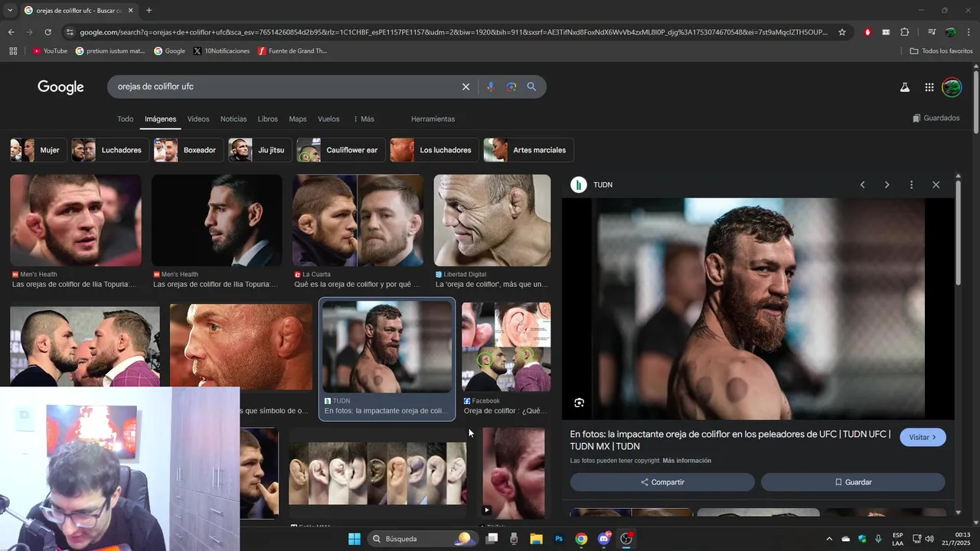Select Jiu jitsu filter chip
980x551 pixels.
tap(260, 150)
